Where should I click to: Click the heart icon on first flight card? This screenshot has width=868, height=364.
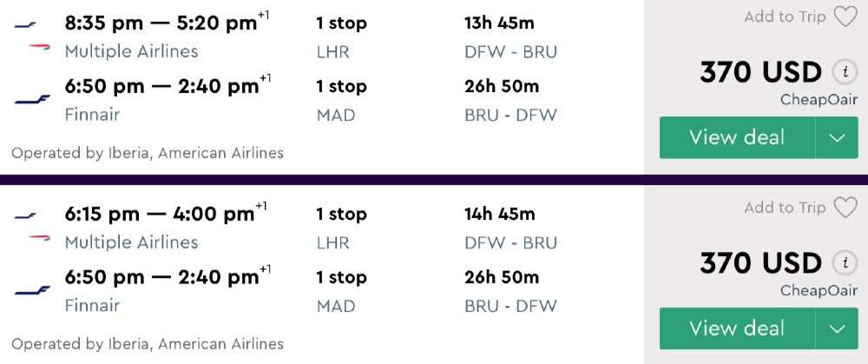(x=845, y=17)
